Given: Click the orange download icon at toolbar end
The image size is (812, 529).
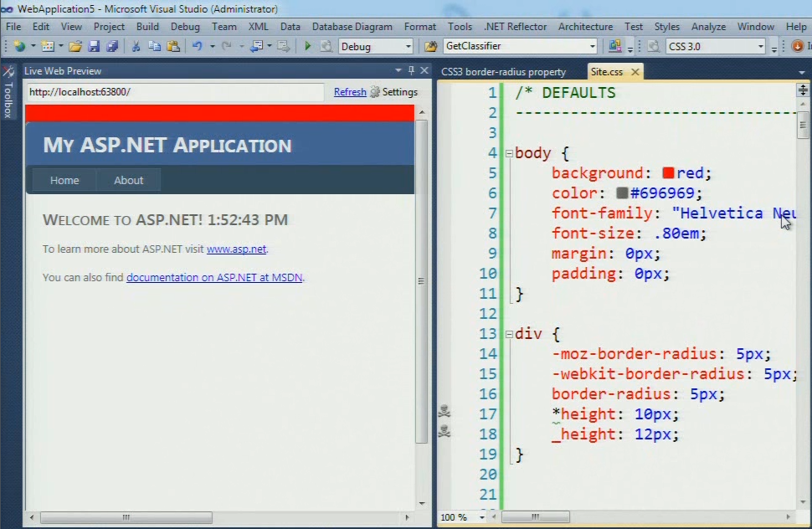Looking at the screenshot, I should 798,47.
